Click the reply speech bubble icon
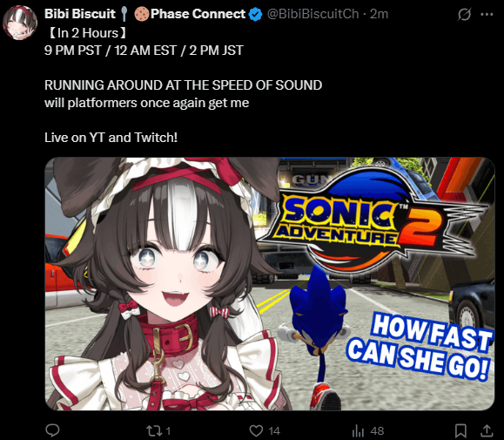The height and width of the screenshot is (440, 504). click(x=52, y=430)
